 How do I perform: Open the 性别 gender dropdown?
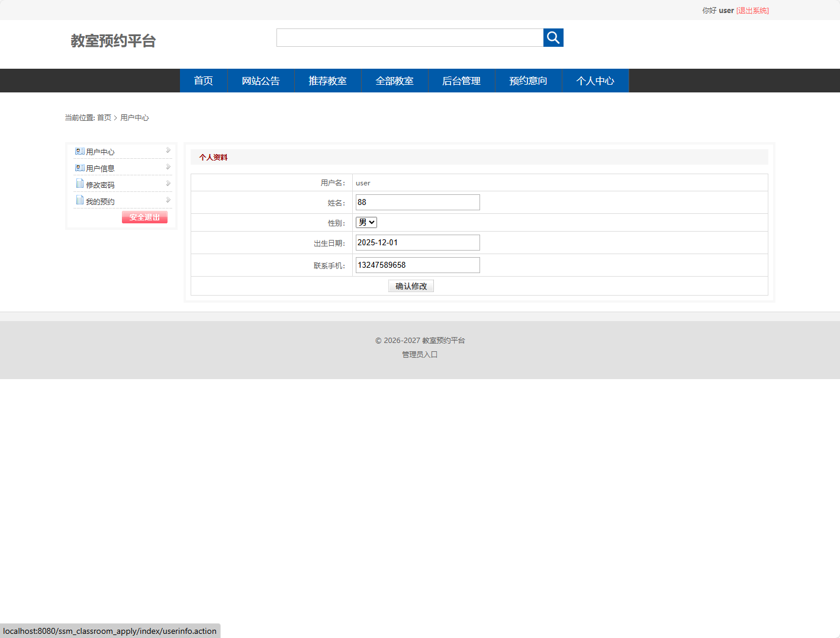pyautogui.click(x=366, y=222)
